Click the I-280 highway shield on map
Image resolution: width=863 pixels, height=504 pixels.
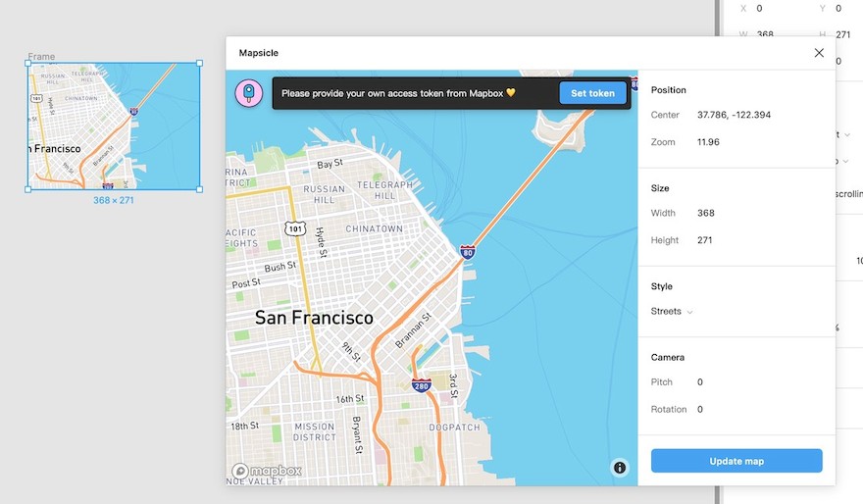(422, 385)
